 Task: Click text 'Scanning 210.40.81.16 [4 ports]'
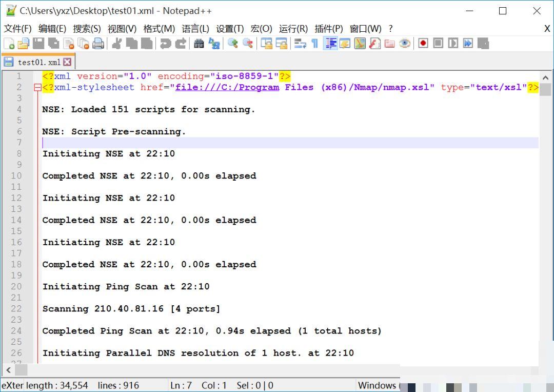(131, 309)
